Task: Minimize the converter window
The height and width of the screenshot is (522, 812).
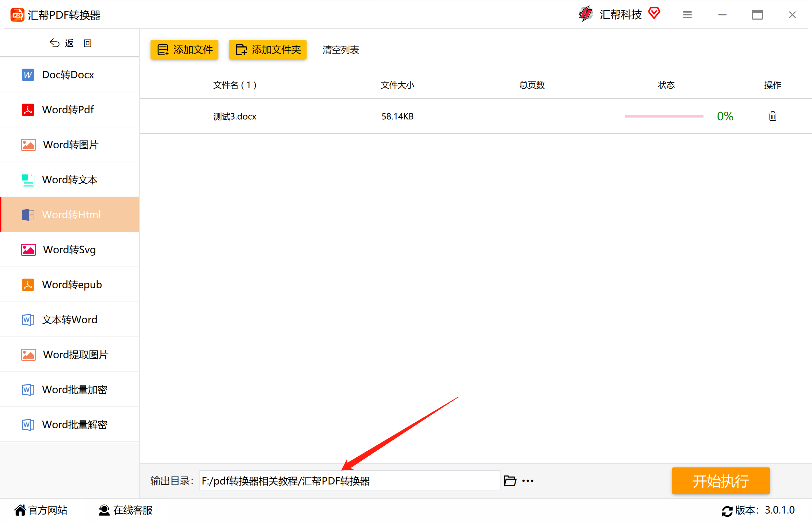Action: coord(722,15)
